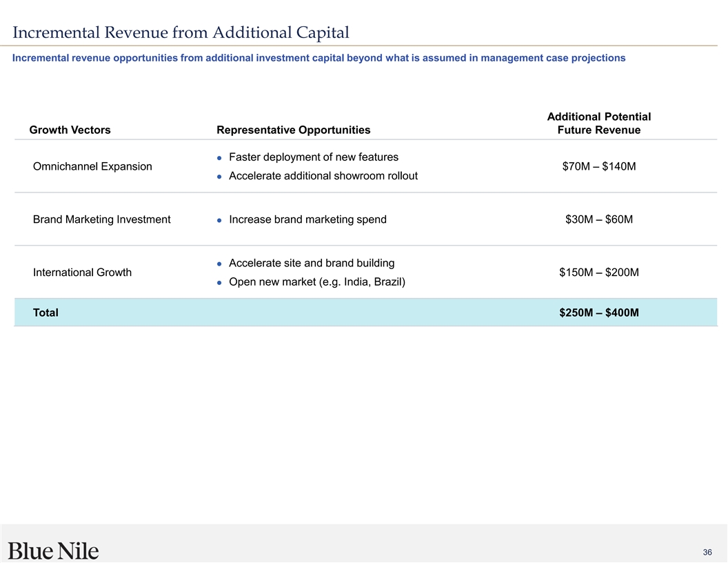Screen dimensions: 728x563
Task: Click the blue subtitle about incremental revenue opportunities
Action: tap(318, 58)
